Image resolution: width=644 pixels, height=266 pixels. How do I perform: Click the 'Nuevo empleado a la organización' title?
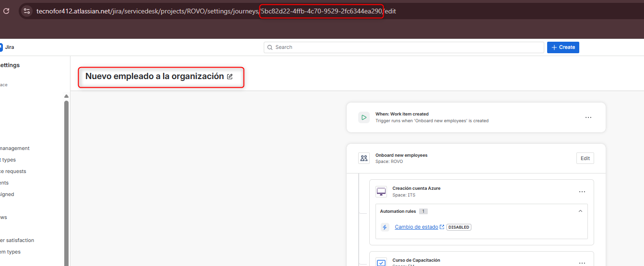point(154,76)
